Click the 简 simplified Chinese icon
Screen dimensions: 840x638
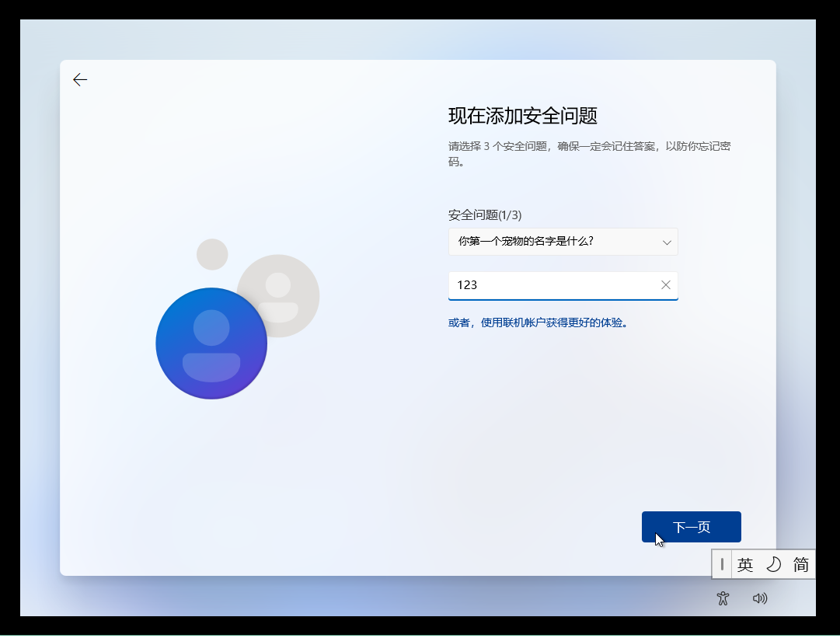[801, 565]
